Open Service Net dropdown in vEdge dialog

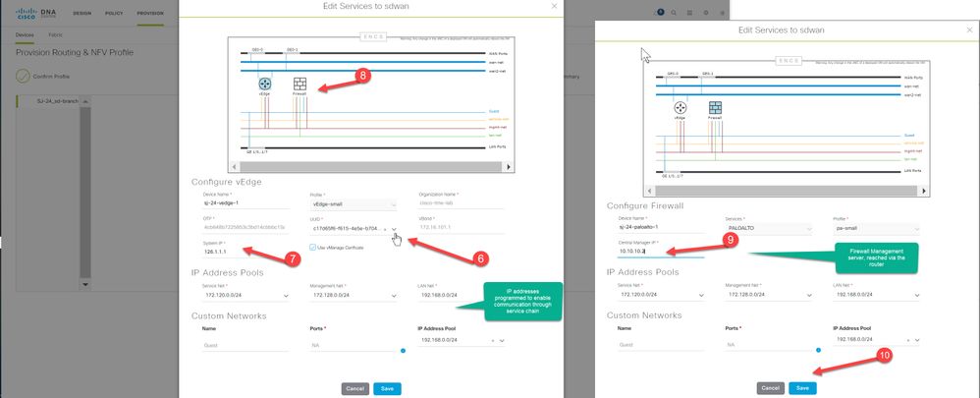click(x=287, y=296)
